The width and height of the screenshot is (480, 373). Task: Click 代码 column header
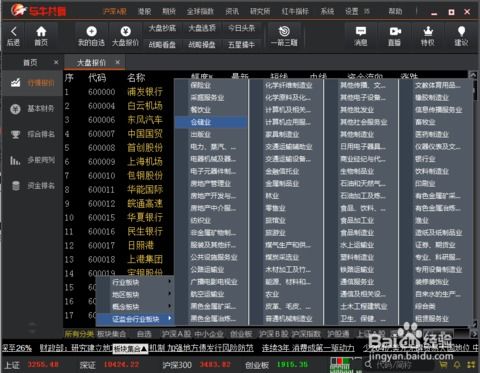[97, 78]
